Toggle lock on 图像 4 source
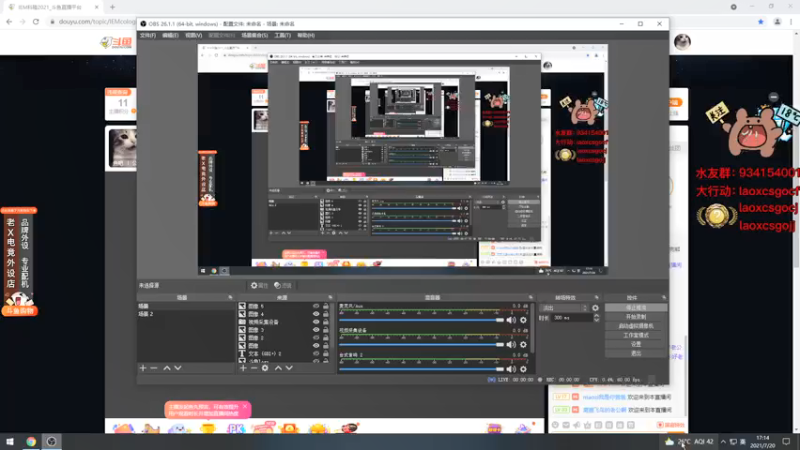 pyautogui.click(x=326, y=314)
